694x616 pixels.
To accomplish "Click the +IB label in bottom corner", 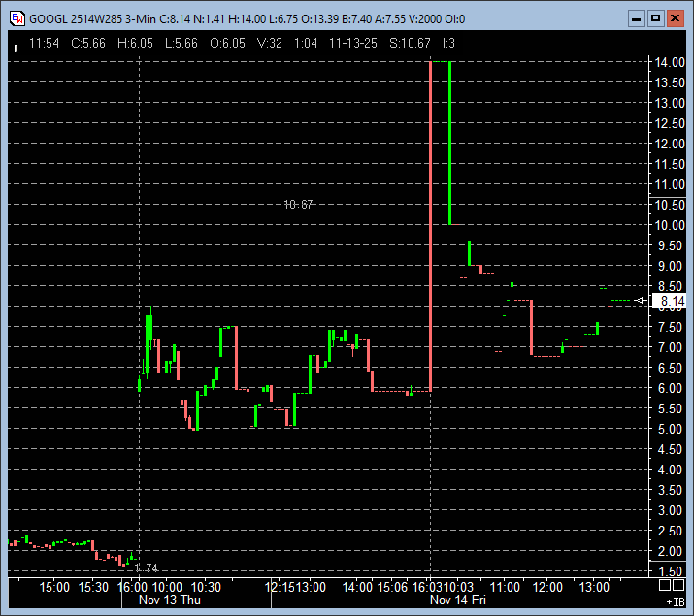I will [x=675, y=602].
